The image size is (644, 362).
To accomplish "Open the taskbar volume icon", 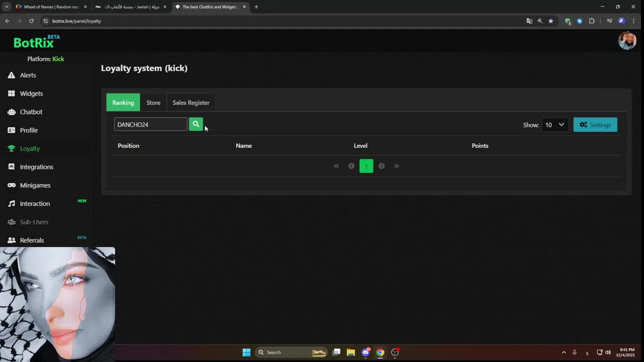I will coord(608,352).
